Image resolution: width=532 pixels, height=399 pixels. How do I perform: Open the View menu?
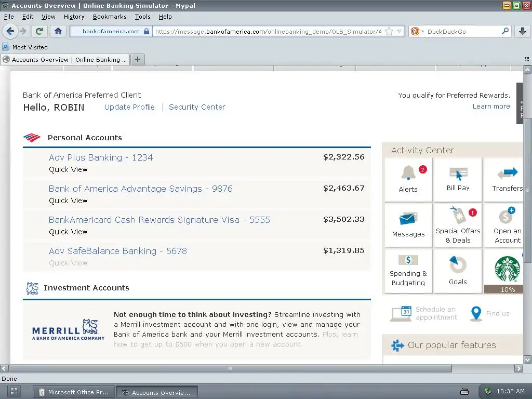pos(48,17)
